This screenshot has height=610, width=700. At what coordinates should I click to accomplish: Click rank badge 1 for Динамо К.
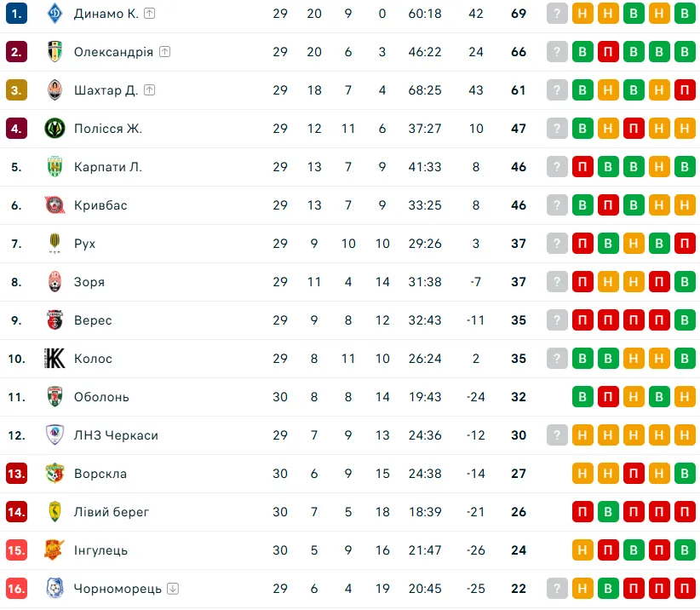tap(16, 14)
